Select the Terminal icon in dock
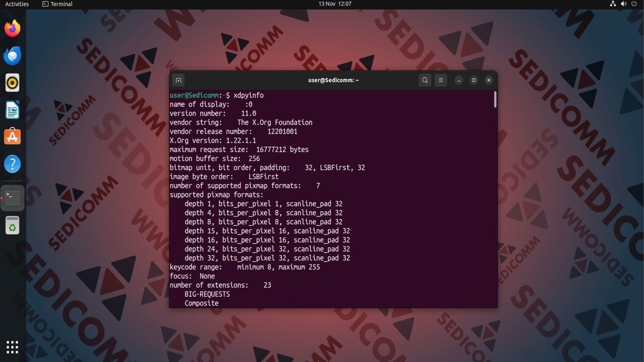This screenshot has height=362, width=644. [12, 198]
